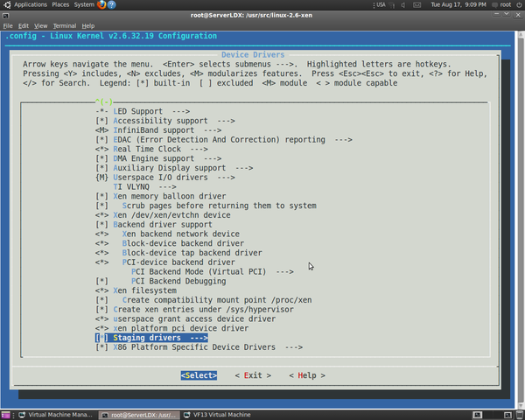Screen dimensions: 525x420
Task: Select Block-device backend driver entry
Action: (170, 243)
